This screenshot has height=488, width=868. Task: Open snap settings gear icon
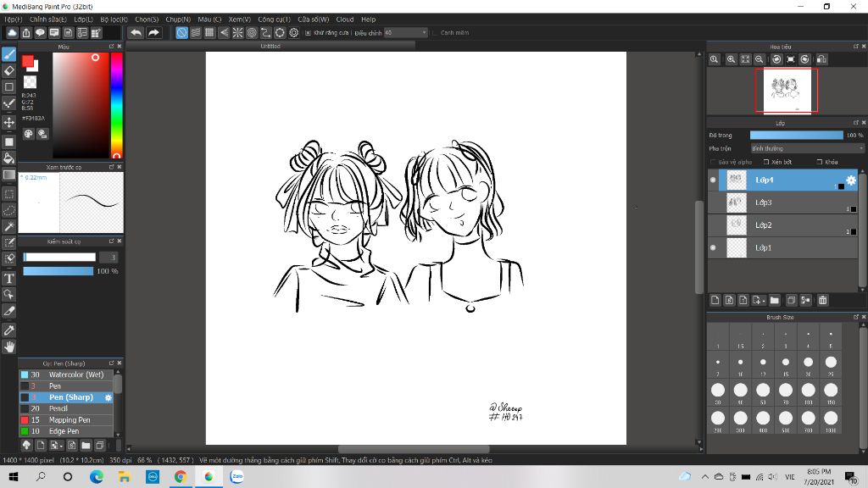point(294,33)
